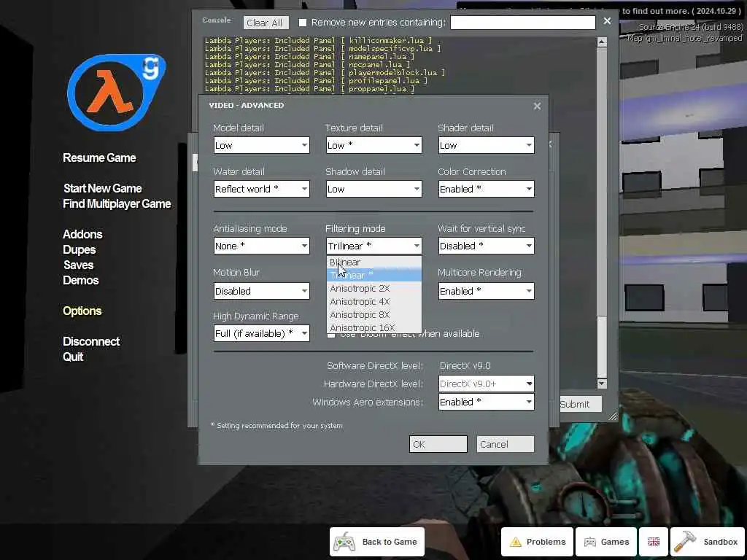Select Anisotropic 4X filtering
The height and width of the screenshot is (560, 747).
point(374,301)
